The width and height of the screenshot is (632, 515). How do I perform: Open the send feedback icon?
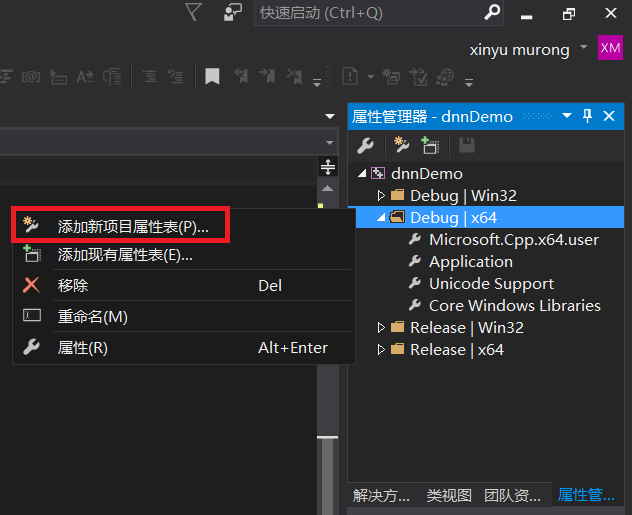tap(233, 12)
